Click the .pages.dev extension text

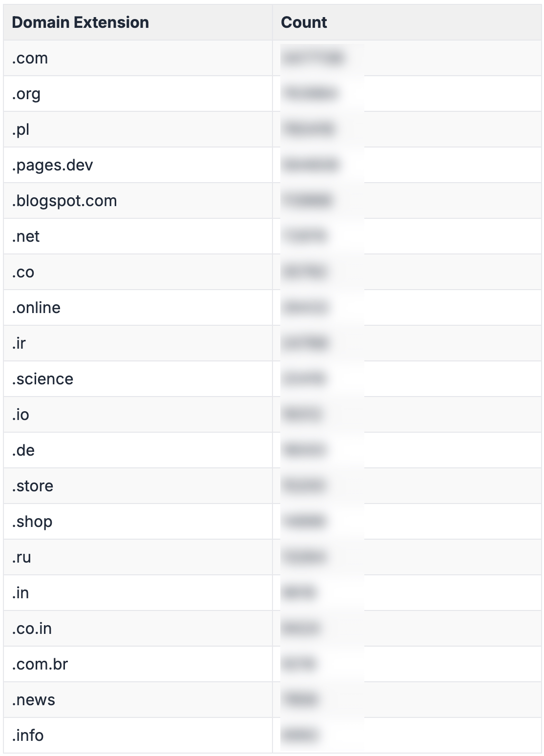point(52,165)
